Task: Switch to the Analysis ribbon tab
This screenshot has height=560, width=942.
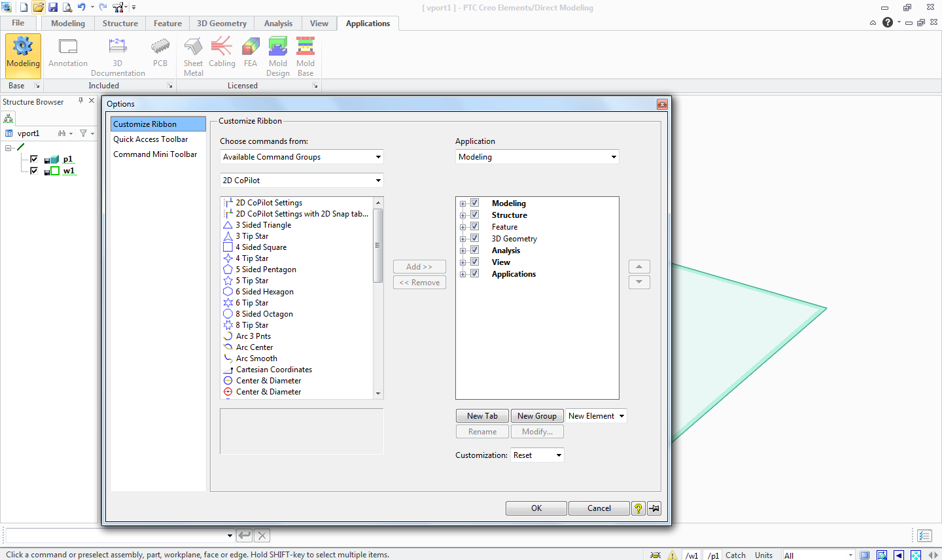Action: pyautogui.click(x=279, y=24)
